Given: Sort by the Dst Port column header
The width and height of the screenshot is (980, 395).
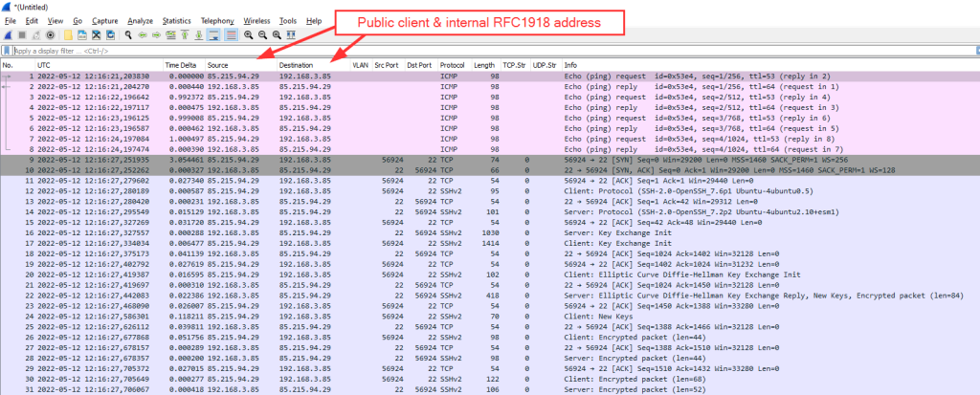Looking at the screenshot, I should coord(421,65).
